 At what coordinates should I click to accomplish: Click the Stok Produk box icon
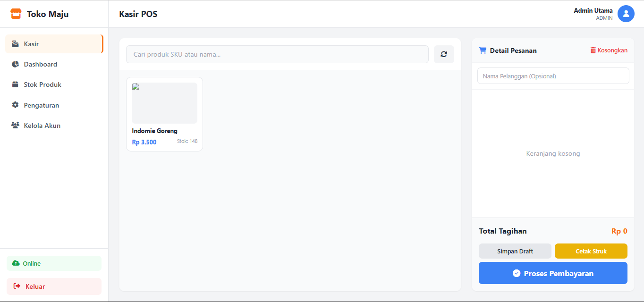15,84
